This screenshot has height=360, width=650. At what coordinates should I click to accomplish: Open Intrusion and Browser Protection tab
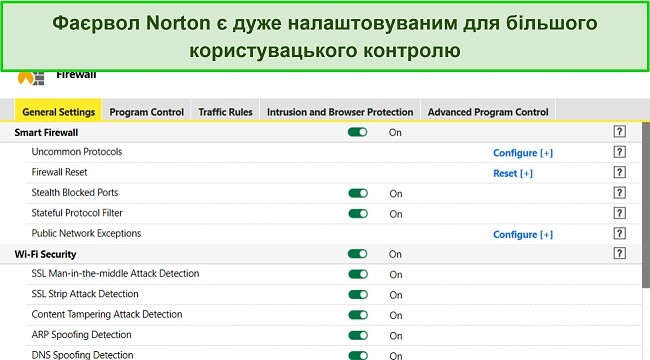point(340,110)
